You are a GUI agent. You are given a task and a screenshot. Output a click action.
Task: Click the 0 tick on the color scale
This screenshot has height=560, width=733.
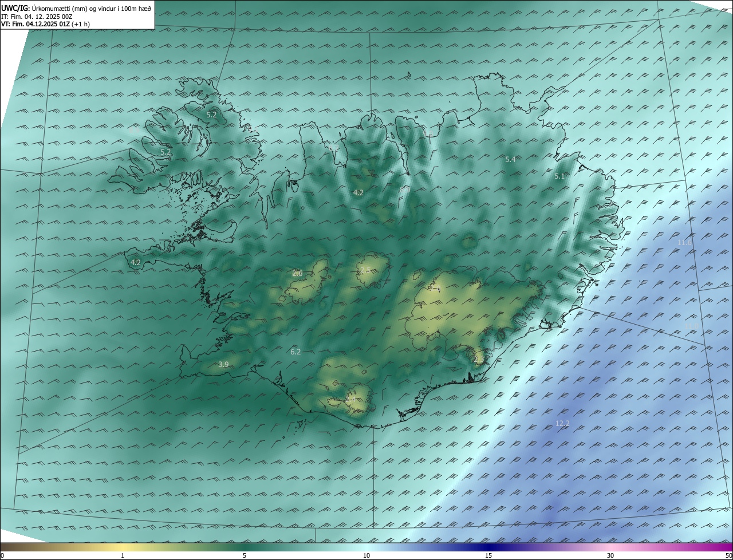(x=2, y=556)
